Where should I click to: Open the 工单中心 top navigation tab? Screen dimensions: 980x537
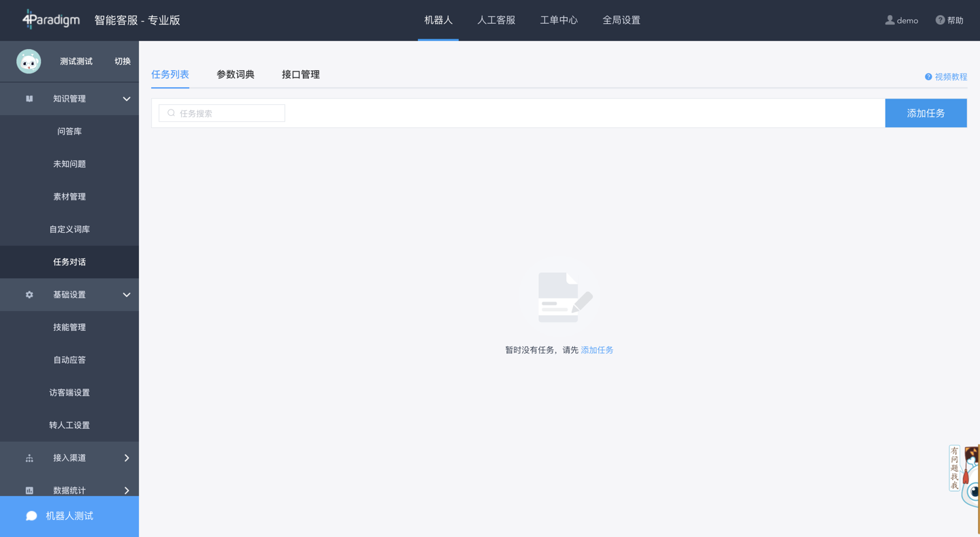point(559,20)
